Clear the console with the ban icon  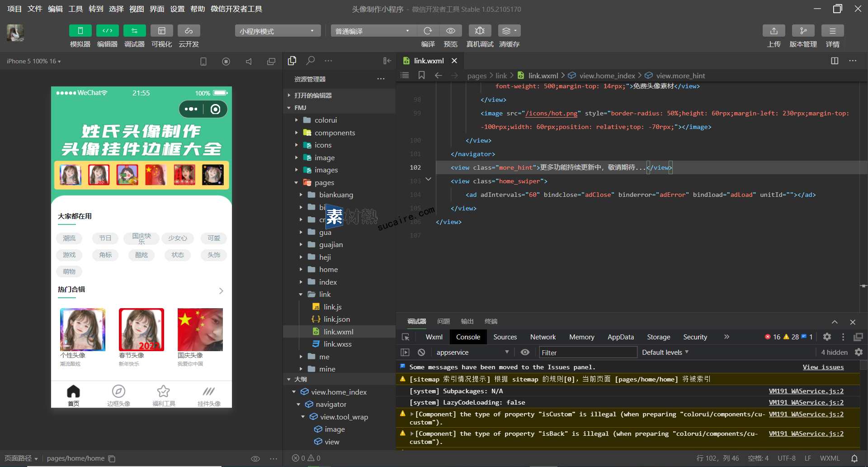[421, 353]
